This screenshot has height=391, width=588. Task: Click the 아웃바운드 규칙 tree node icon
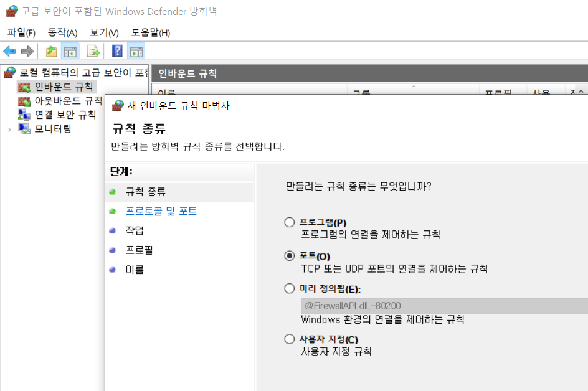pos(24,101)
